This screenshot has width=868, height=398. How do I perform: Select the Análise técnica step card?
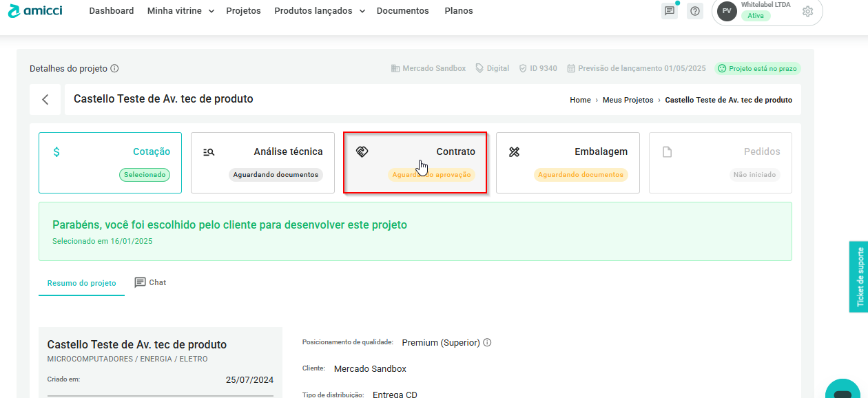(x=262, y=163)
